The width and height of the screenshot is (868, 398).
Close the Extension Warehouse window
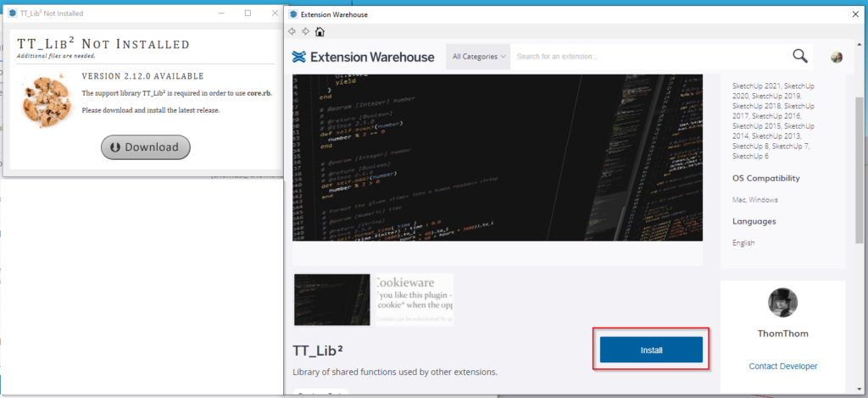coord(854,14)
